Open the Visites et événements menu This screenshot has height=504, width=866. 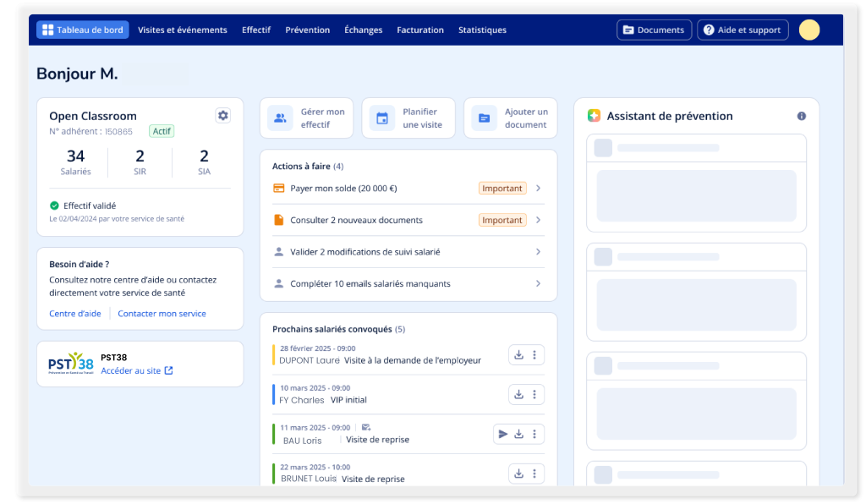[183, 30]
